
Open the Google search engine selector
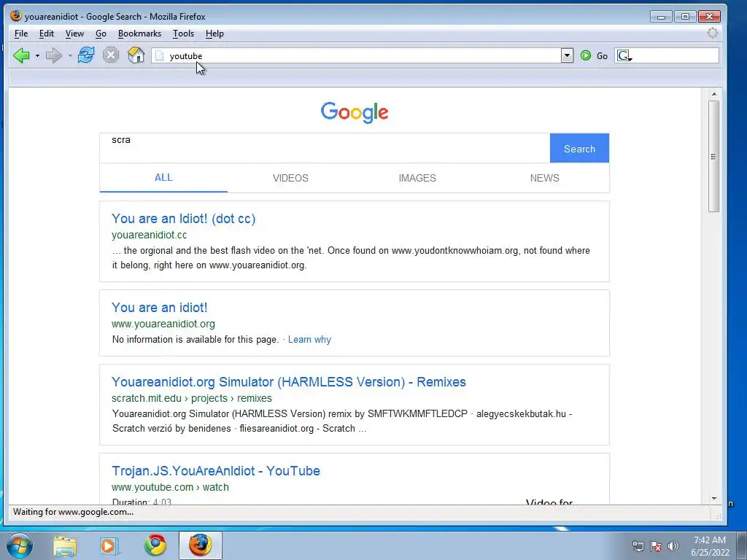click(624, 55)
